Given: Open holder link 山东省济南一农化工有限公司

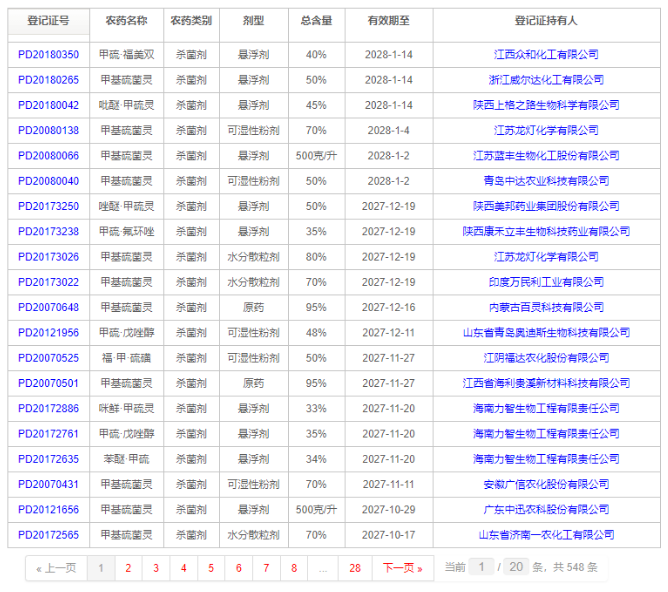Looking at the screenshot, I should tap(546, 535).
